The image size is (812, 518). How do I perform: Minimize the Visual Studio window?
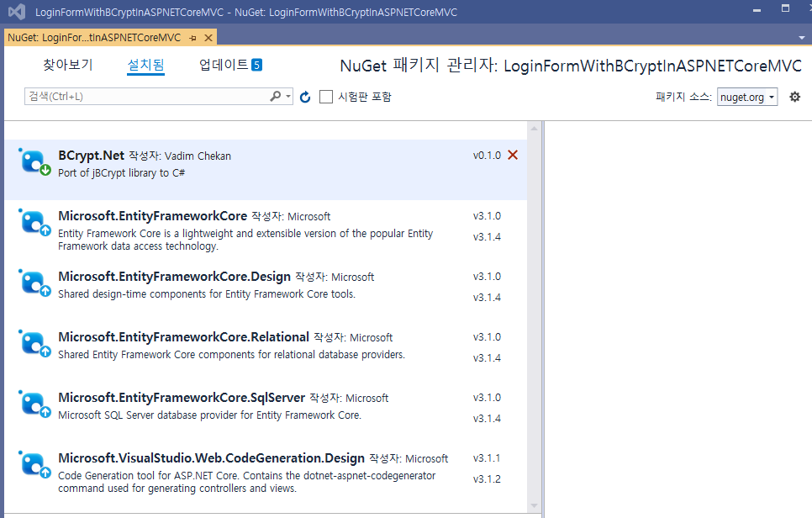757,10
